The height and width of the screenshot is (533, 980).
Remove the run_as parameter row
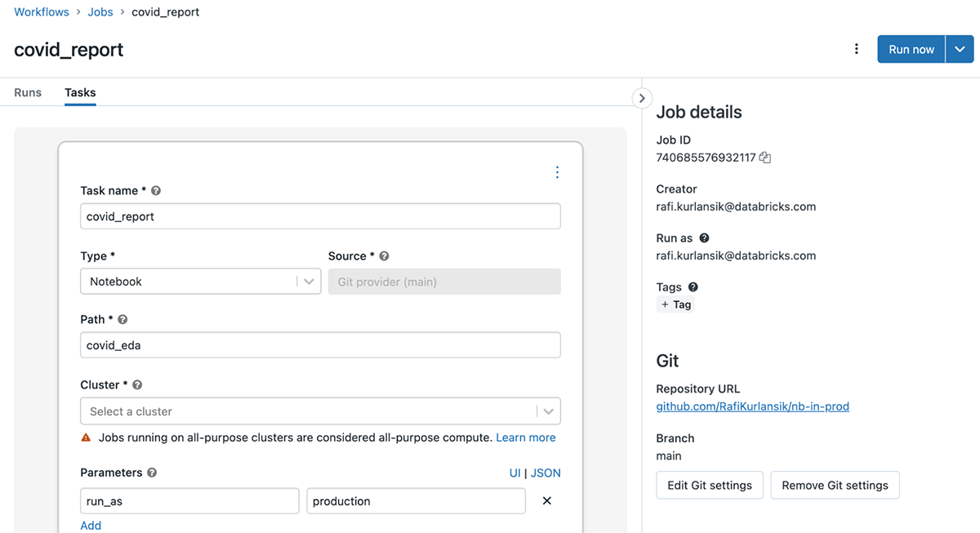(x=547, y=501)
